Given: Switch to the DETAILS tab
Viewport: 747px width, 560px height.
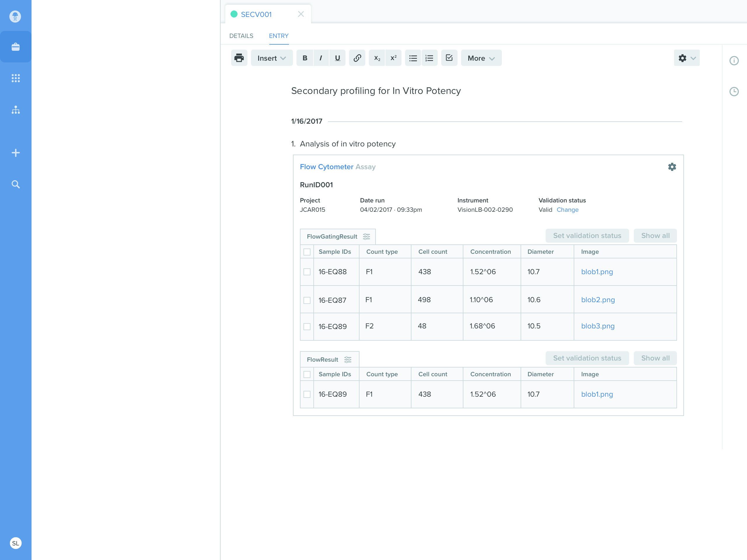Looking at the screenshot, I should [241, 36].
